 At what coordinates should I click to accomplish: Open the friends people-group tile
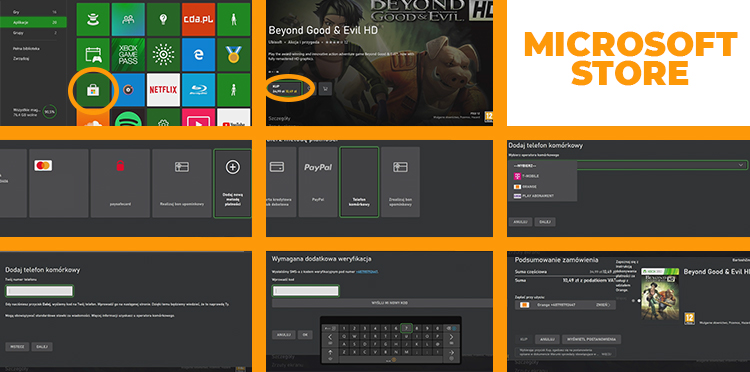click(x=128, y=20)
